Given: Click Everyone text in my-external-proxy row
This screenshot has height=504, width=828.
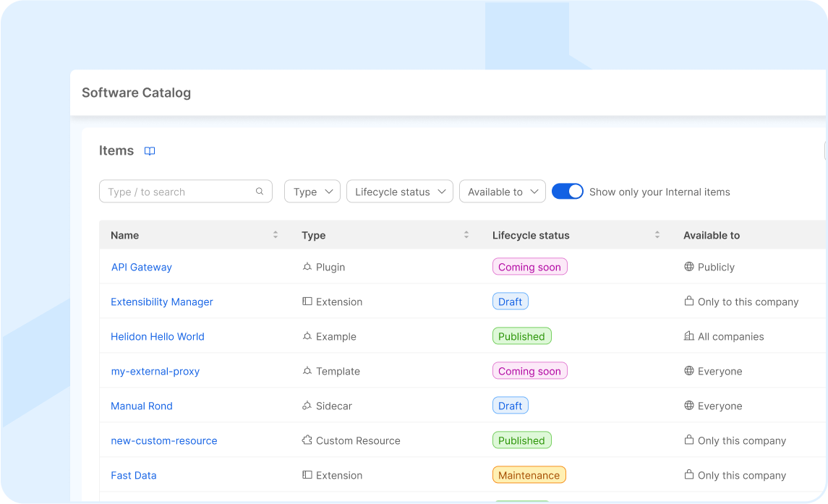Looking at the screenshot, I should point(720,372).
